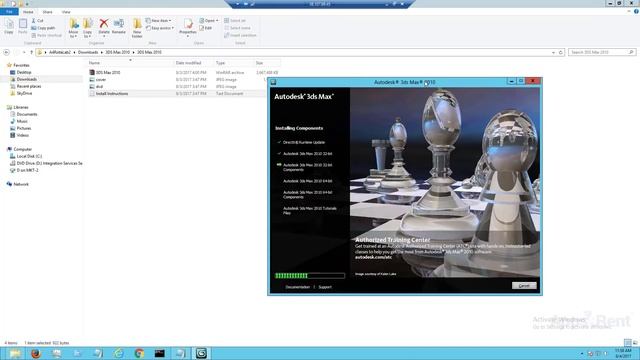This screenshot has width=640, height=360.
Task: Open Desktop under Favorites
Action: point(24,72)
